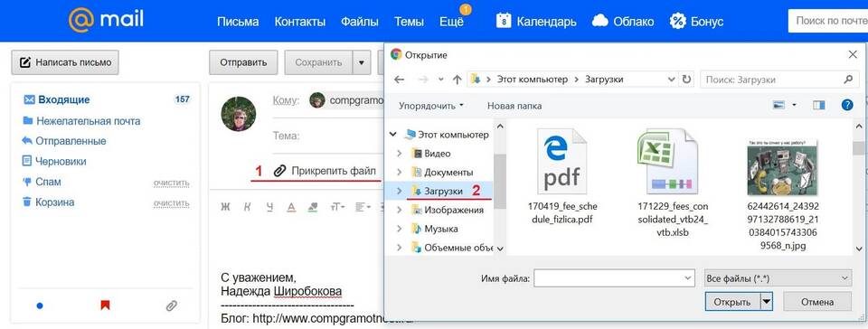The height and width of the screenshot is (329, 868).
Task: Open Файлы tab
Action: coord(359,22)
